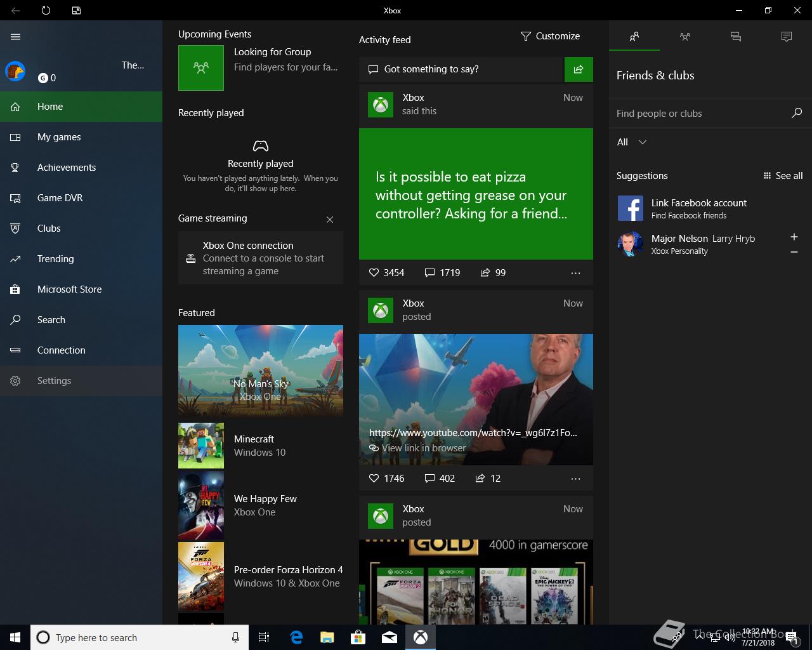Open the 402 comments
This screenshot has width=812, height=650.
click(x=440, y=479)
